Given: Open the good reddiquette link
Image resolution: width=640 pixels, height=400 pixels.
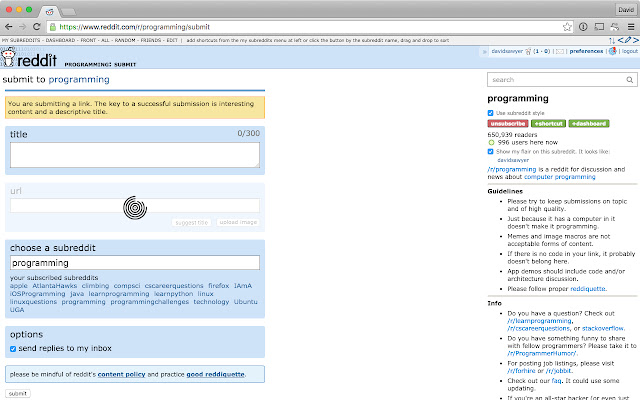Looking at the screenshot, I should (216, 374).
